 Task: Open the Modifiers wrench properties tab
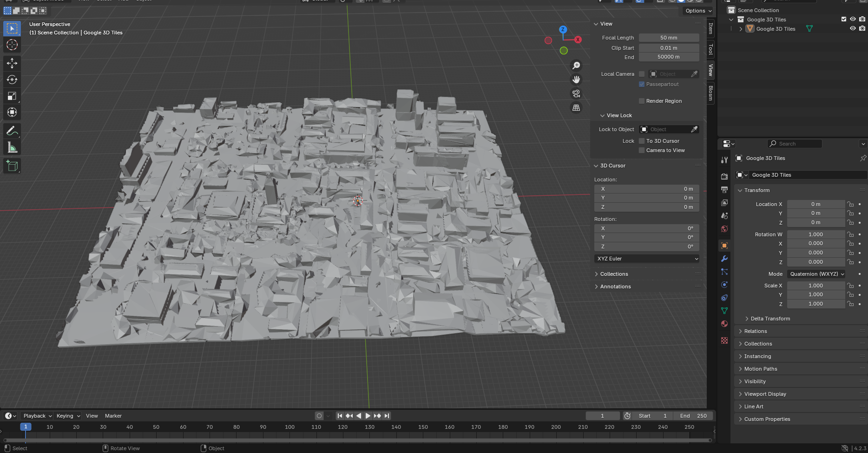point(724,259)
